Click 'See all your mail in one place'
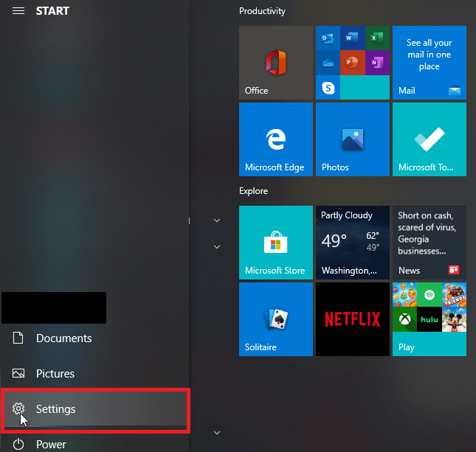Image resolution: width=476 pixels, height=452 pixels. pos(430,55)
